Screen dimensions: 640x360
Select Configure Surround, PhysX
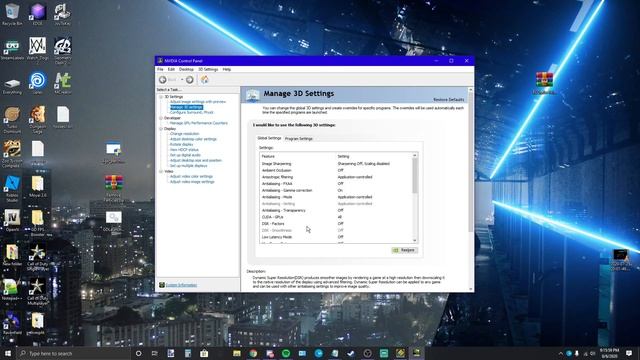pos(191,112)
